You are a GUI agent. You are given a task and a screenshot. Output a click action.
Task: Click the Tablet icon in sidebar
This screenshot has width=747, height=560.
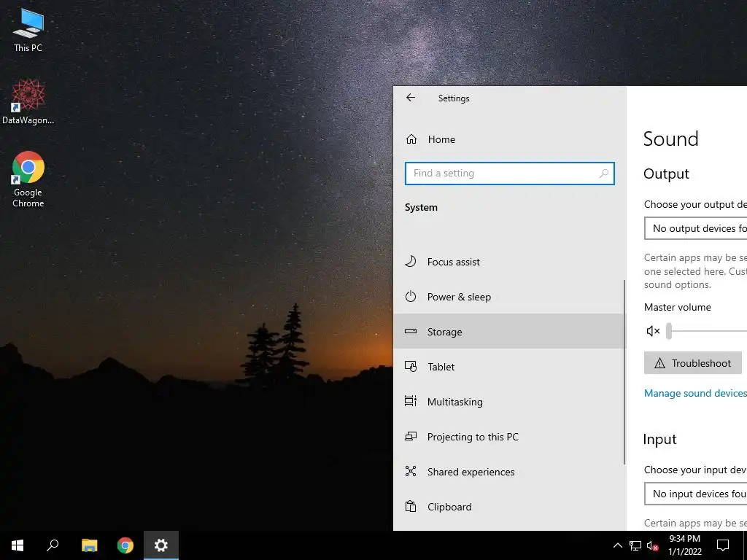coord(411,366)
